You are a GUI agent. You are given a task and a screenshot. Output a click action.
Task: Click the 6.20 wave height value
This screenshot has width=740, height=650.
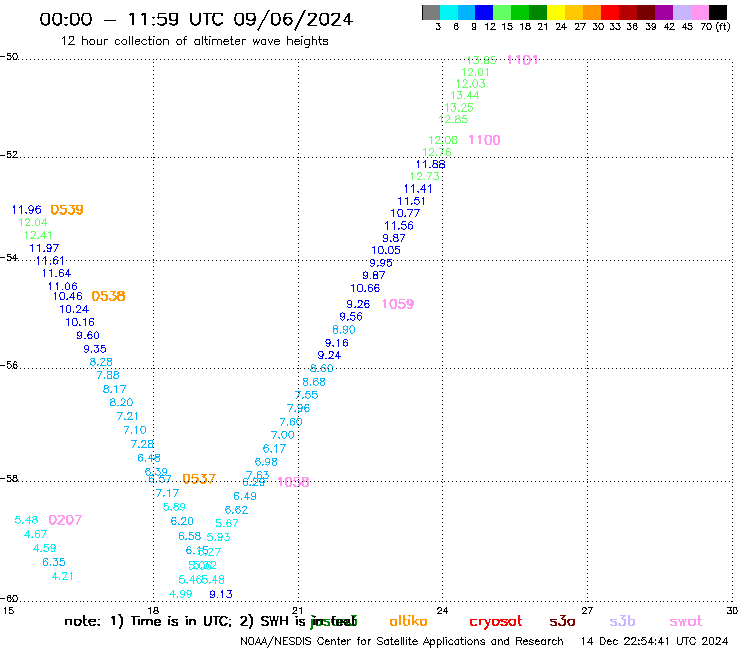coord(182,521)
